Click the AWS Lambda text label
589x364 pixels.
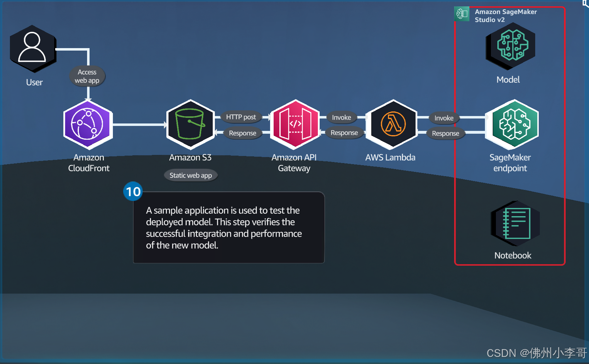[x=390, y=157]
